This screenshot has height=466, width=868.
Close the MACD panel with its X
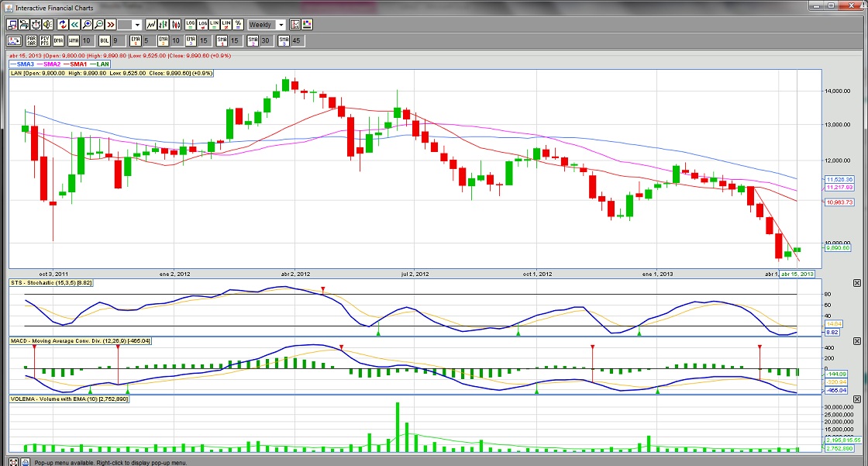tap(859, 341)
